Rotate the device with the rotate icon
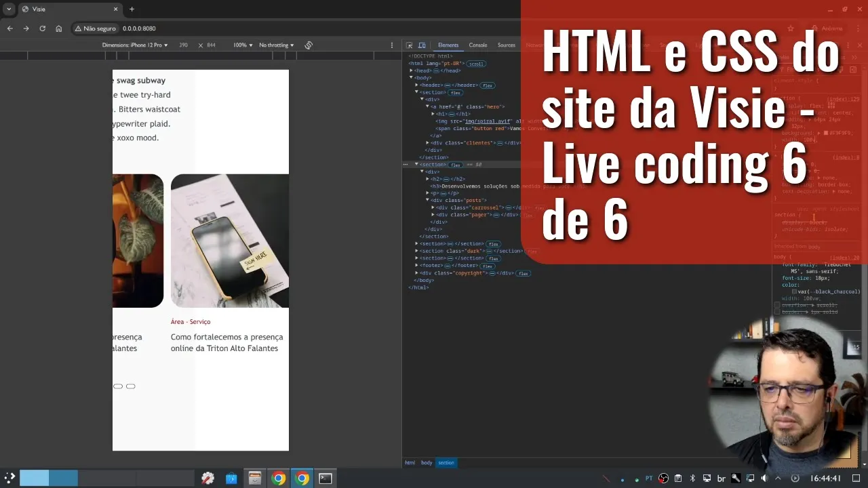 (309, 45)
